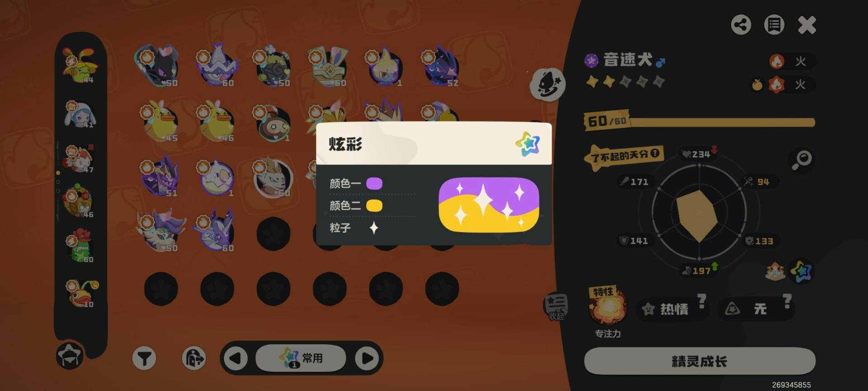Select the 专注力 trait icon
The height and width of the screenshot is (391, 868).
tap(609, 307)
